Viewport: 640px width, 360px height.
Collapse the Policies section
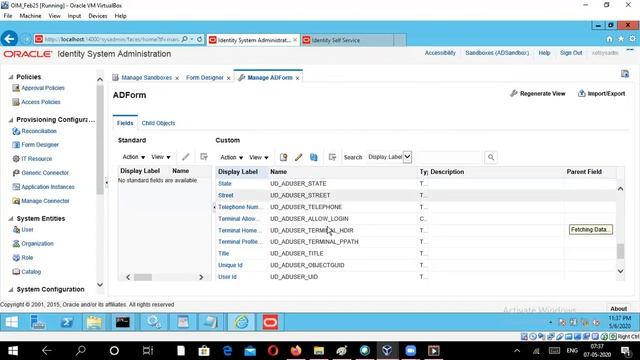[11, 77]
